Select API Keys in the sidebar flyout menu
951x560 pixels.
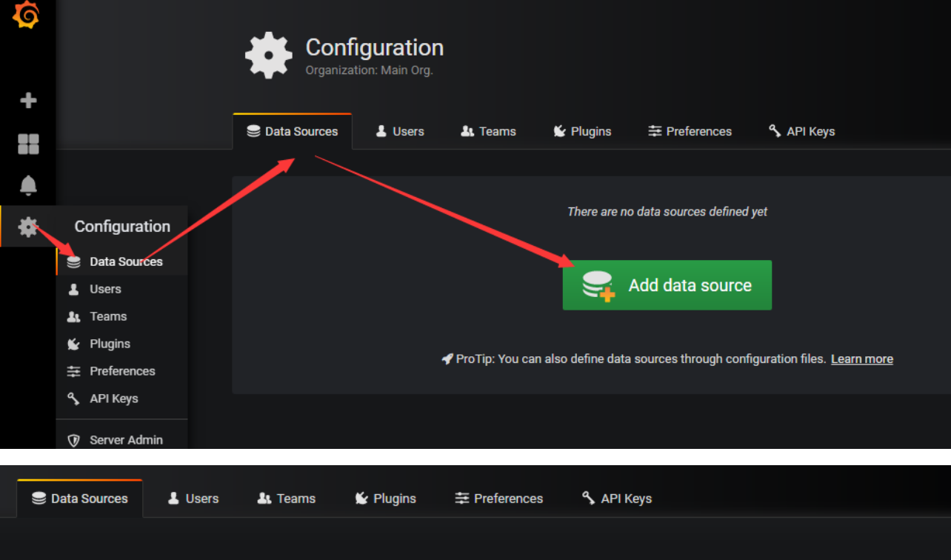click(x=121, y=399)
